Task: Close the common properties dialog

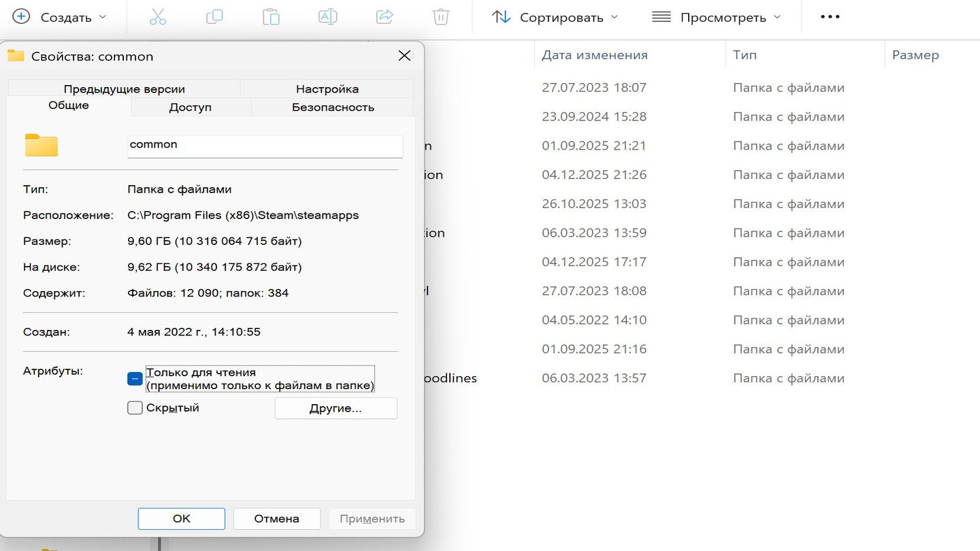Action: (404, 56)
